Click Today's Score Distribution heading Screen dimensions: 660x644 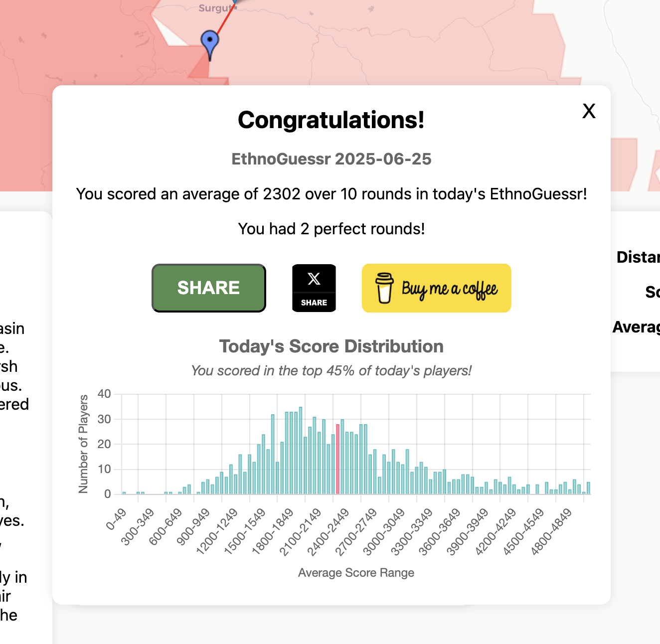point(331,346)
